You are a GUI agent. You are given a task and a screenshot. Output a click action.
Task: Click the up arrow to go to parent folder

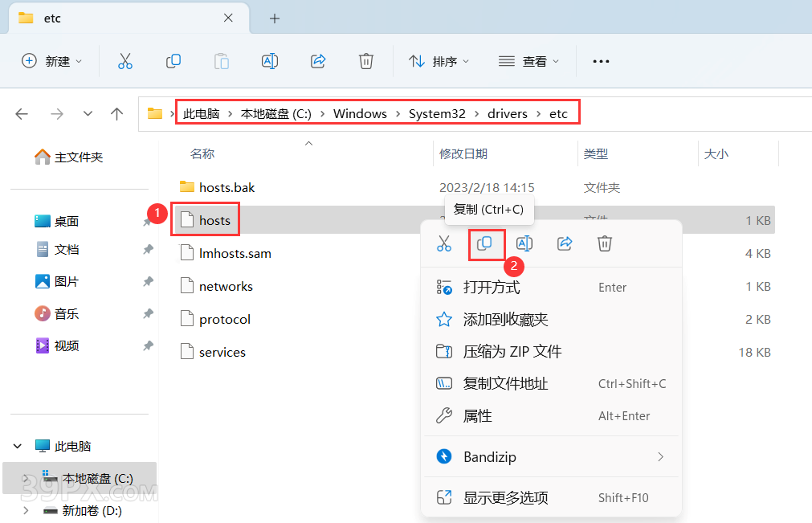[x=116, y=114]
